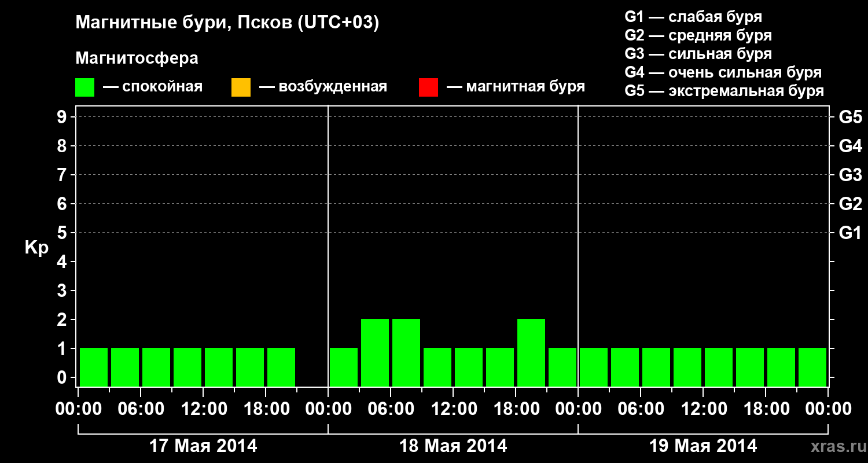The height and width of the screenshot is (463, 868).
Task: Click the '19 Мая 2014' date label
Action: [703, 446]
